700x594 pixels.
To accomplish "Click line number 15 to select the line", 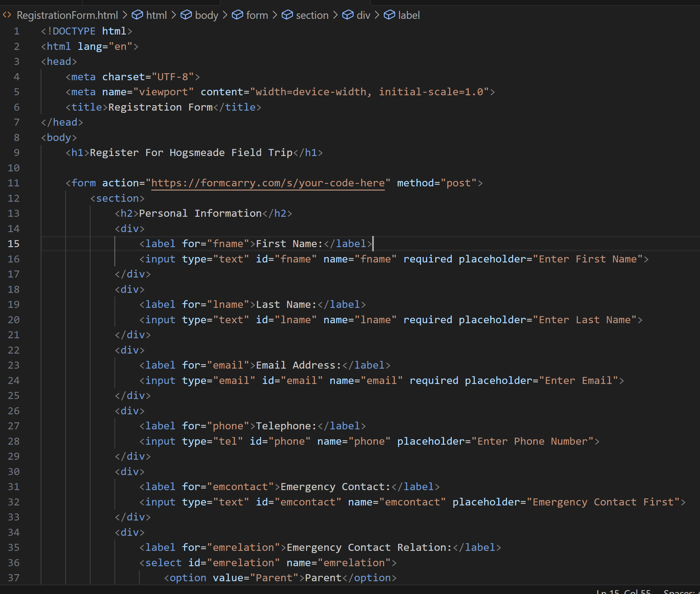I will [x=14, y=244].
